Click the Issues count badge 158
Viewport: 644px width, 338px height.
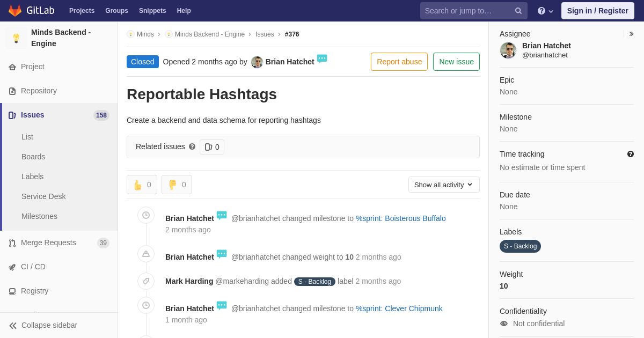[x=101, y=115]
